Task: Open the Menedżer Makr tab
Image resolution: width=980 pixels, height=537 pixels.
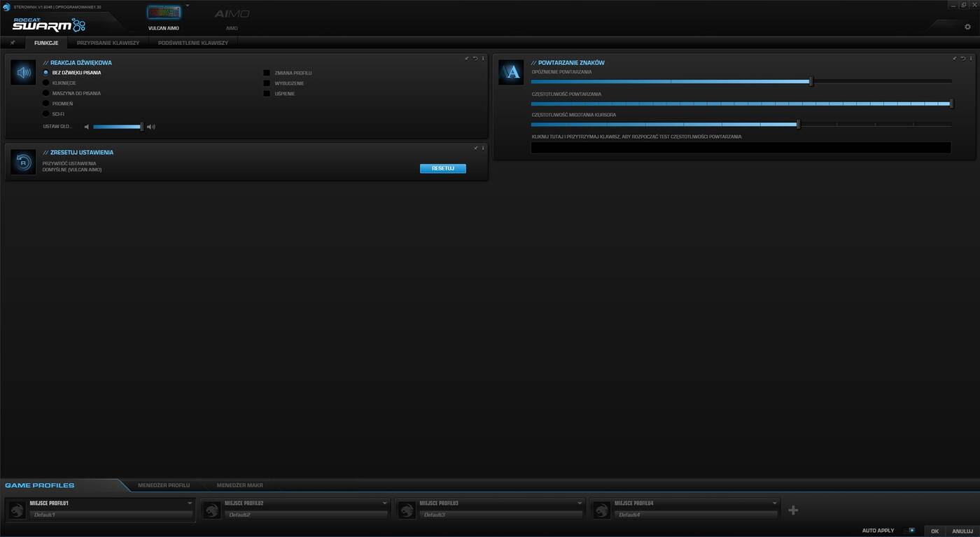Action: pyautogui.click(x=239, y=485)
